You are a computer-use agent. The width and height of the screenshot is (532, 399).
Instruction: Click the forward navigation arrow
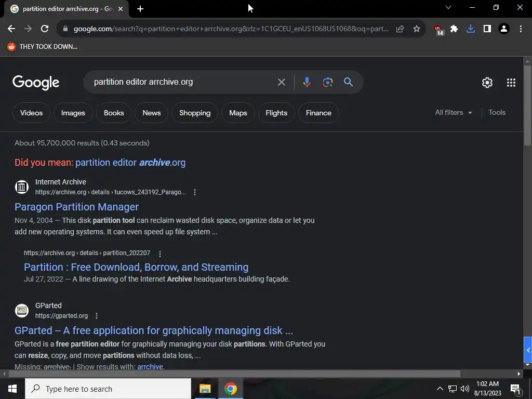coord(28,29)
